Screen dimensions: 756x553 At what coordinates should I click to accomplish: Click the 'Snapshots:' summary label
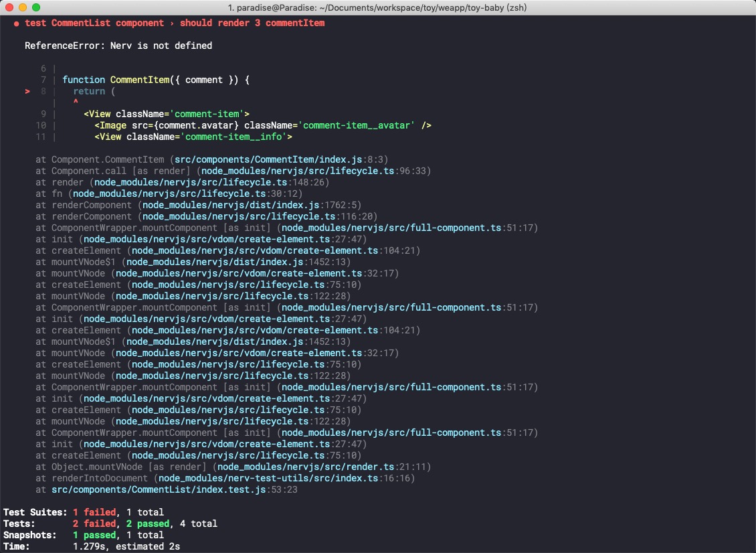click(30, 535)
